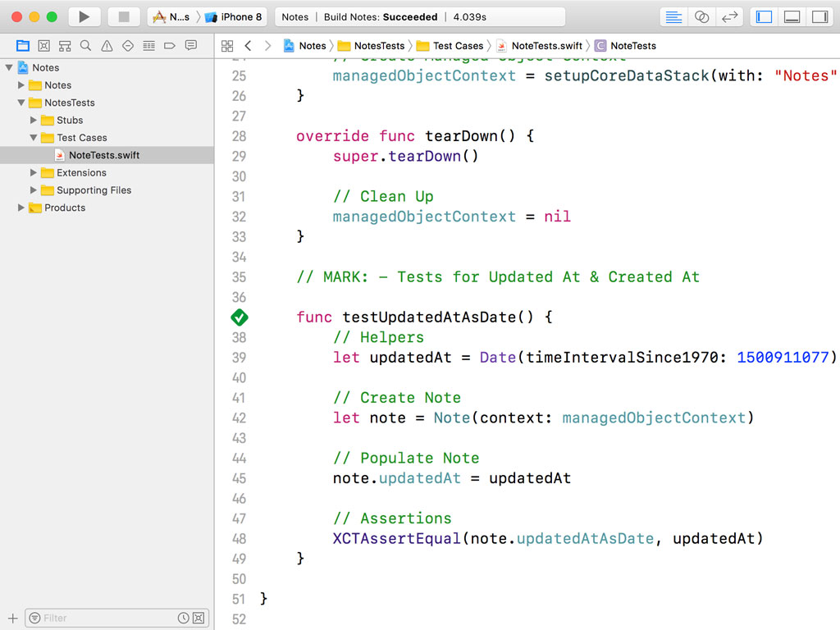
Task: Open the Find navigator magnifying glass icon
Action: 85,45
